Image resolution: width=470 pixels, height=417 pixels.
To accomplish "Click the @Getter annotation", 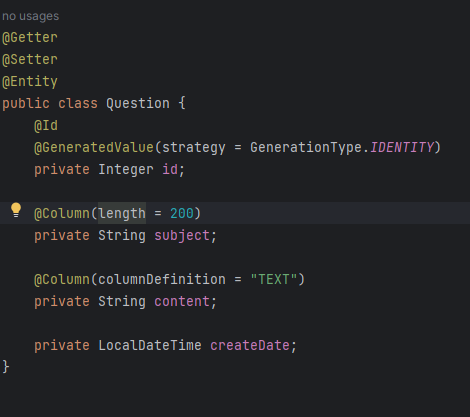I will 30,37.
